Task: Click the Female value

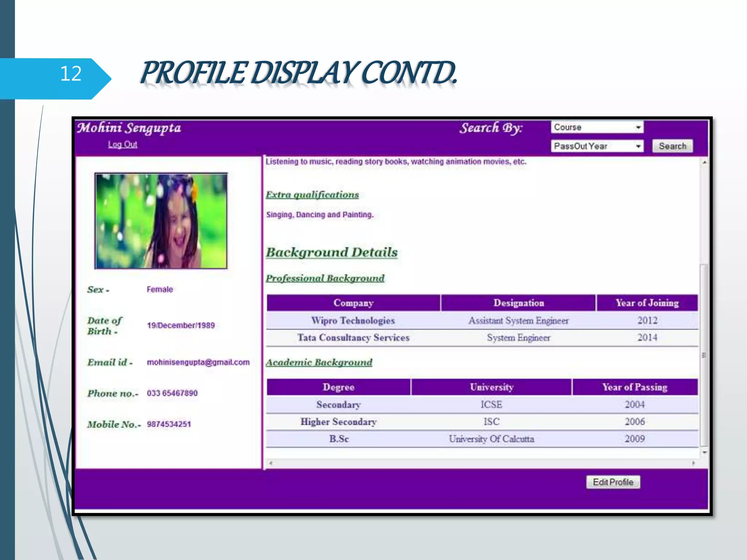Action: pyautogui.click(x=160, y=289)
